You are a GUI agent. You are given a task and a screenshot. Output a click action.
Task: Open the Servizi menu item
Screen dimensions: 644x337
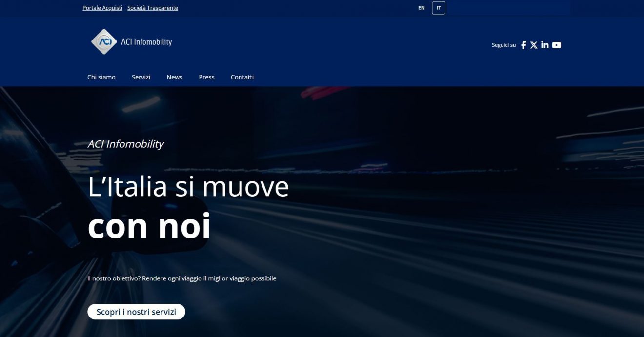141,77
